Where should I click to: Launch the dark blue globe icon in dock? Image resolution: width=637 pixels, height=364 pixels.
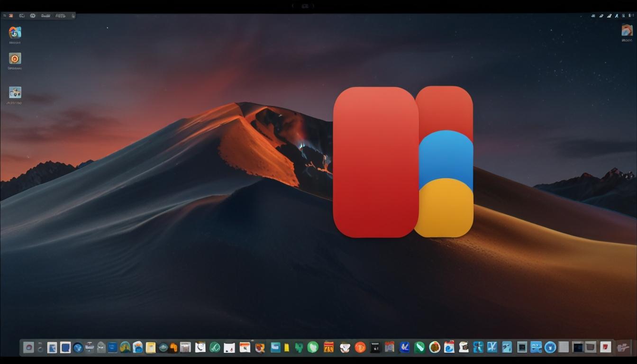point(78,347)
